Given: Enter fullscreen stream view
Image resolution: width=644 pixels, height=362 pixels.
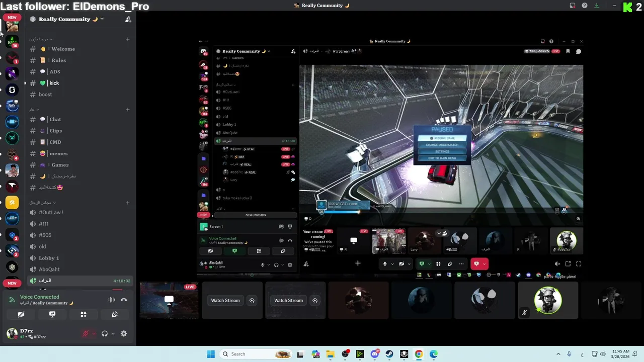Looking at the screenshot, I should coord(579,263).
